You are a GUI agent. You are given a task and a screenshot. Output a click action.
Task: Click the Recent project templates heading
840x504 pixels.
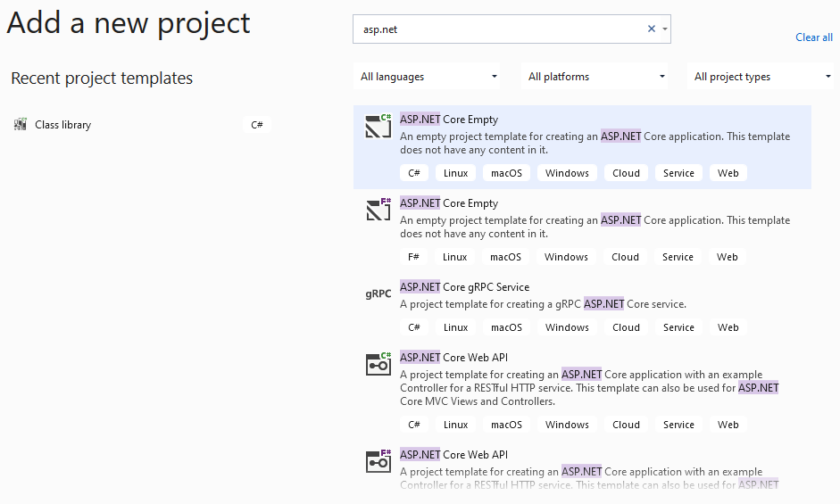(x=102, y=78)
